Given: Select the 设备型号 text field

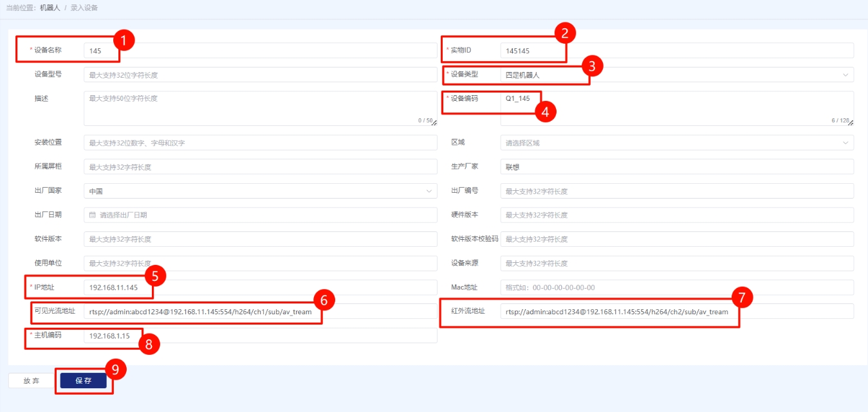Looking at the screenshot, I should [x=260, y=75].
